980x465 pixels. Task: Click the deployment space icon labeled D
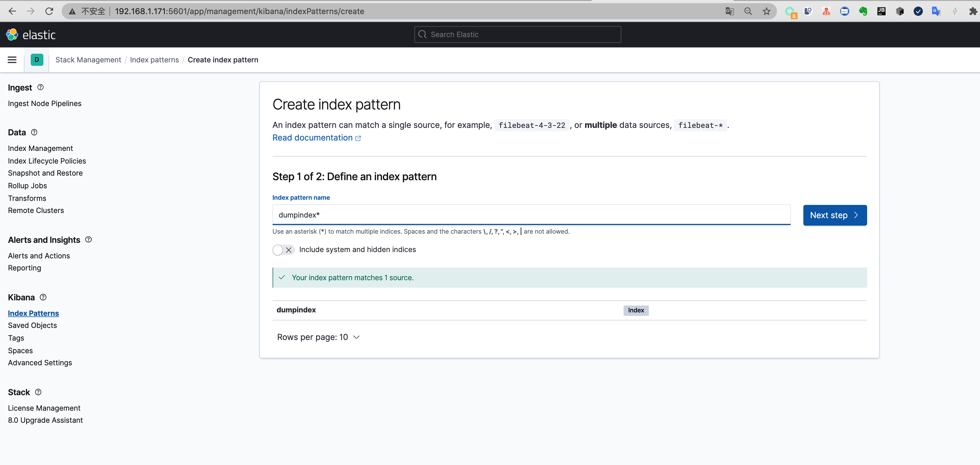pyautogui.click(x=36, y=60)
